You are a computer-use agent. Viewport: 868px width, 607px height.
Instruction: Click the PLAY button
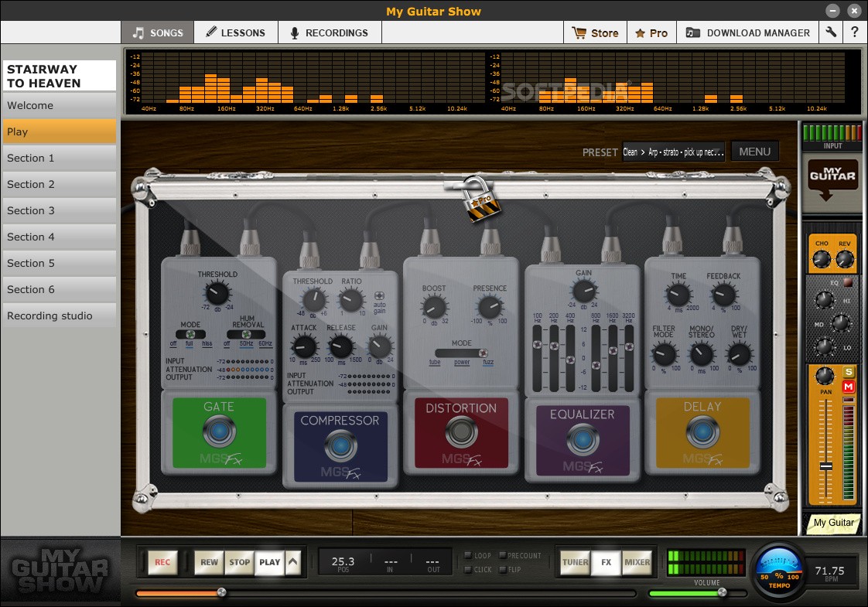coord(269,562)
